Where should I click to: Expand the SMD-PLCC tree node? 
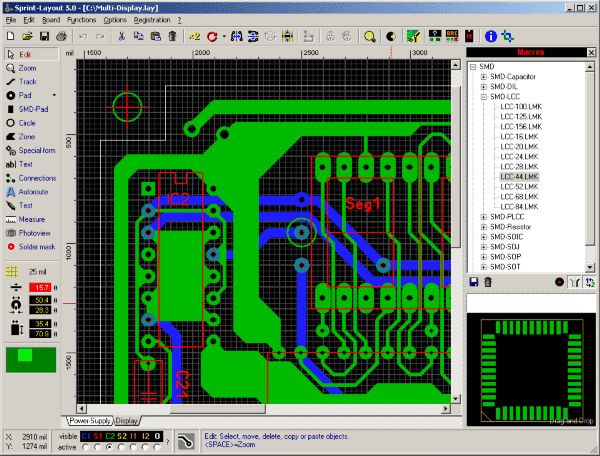coord(484,216)
